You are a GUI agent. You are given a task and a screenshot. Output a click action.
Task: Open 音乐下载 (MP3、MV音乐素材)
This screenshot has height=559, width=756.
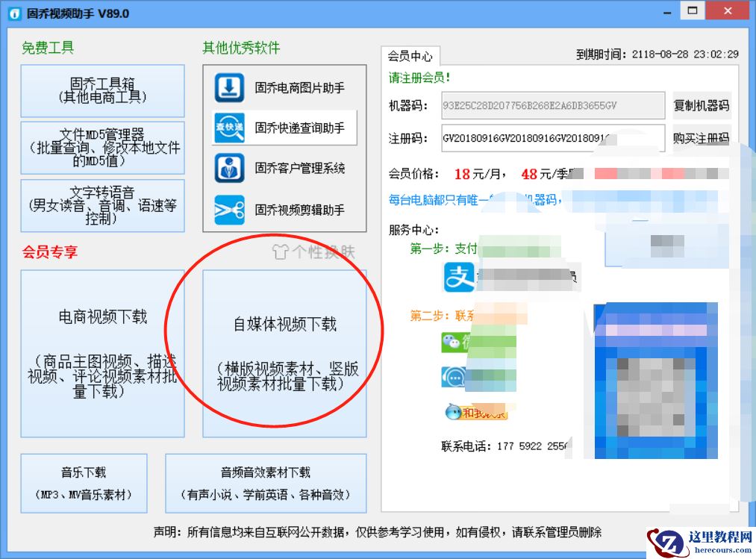point(84,484)
